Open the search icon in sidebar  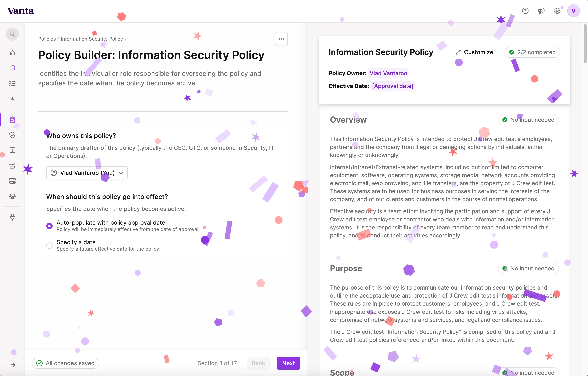click(x=12, y=34)
